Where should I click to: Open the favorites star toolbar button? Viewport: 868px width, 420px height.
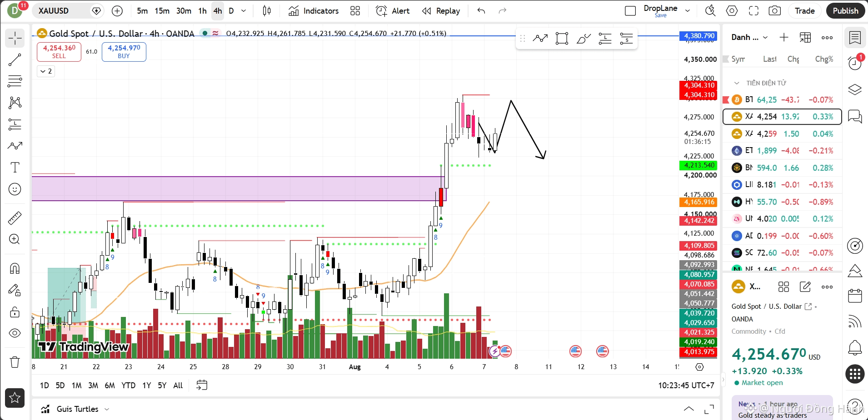tap(15, 398)
